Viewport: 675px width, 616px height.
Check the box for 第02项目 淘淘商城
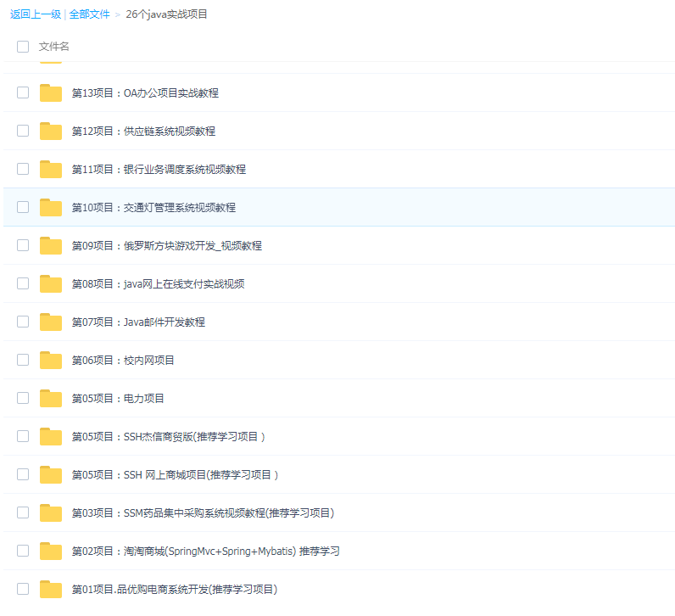[23, 551]
